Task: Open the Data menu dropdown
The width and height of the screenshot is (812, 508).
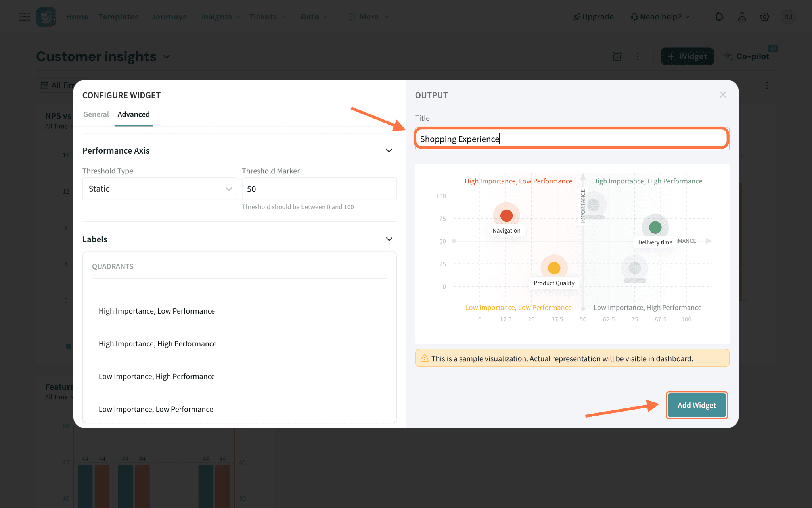Action: (314, 17)
